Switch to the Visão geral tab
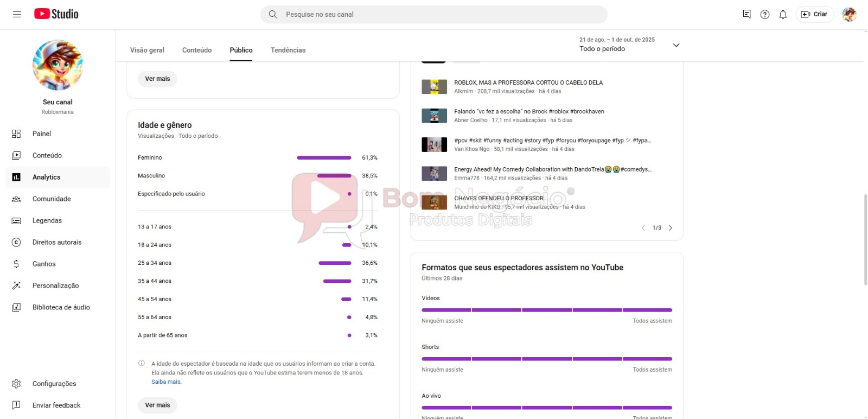The image size is (868, 419). pos(147,50)
